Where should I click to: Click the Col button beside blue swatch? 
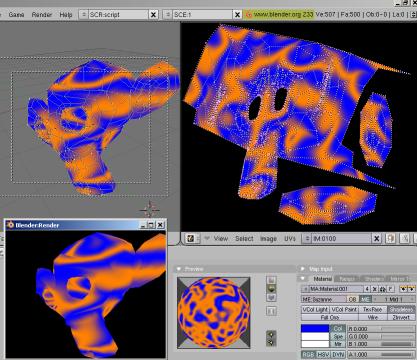pos(338,329)
